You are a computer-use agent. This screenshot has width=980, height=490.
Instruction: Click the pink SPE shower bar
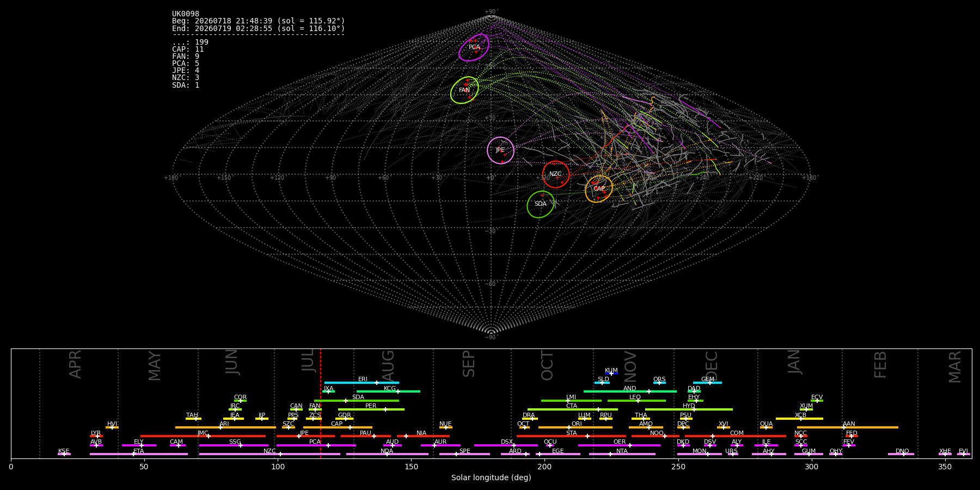point(464,454)
